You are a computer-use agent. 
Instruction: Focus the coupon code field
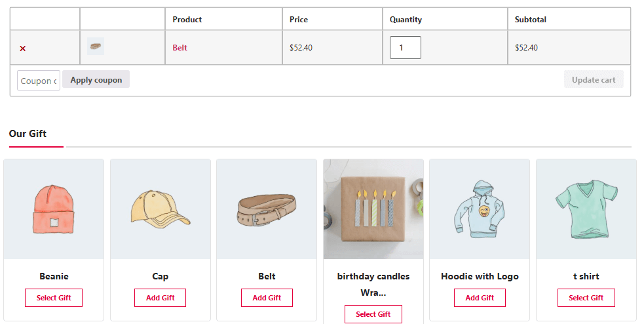39,81
